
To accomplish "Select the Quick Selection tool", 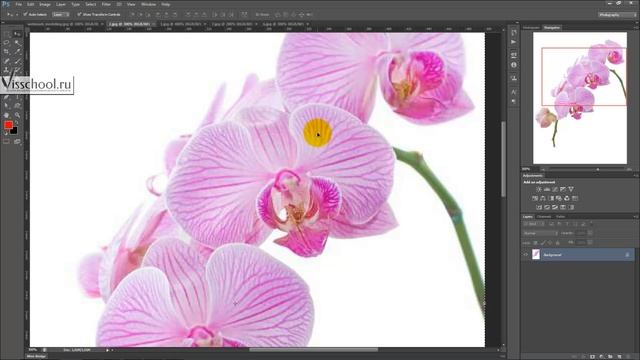I will 17,42.
